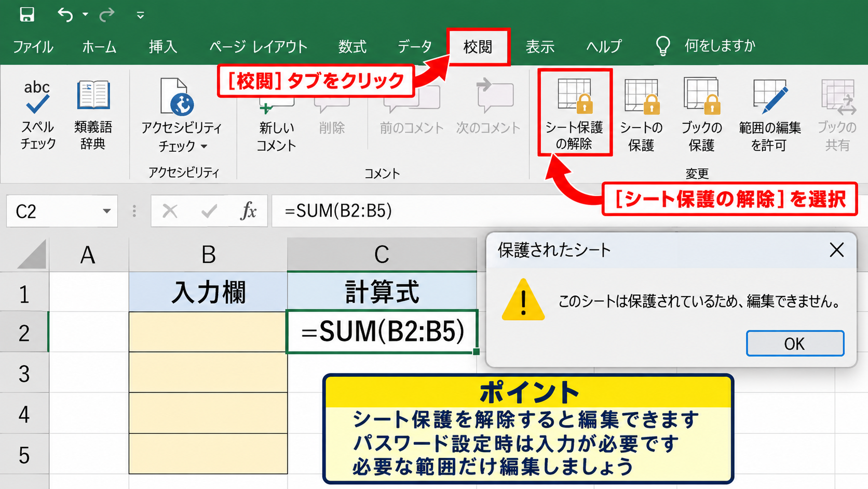Click OK in 保護されたシート dialog
This screenshot has height=489, width=868.
coord(795,343)
